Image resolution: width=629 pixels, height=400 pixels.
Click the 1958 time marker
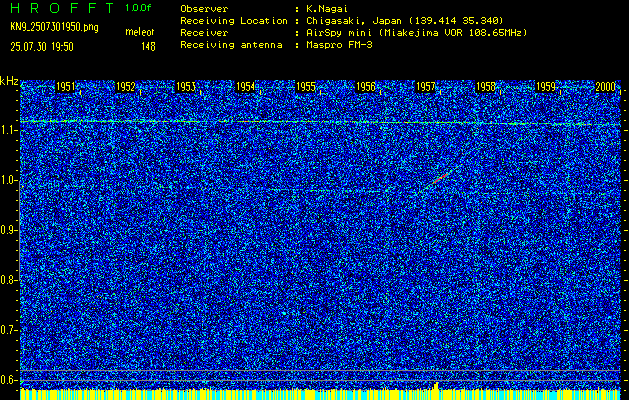click(x=485, y=87)
